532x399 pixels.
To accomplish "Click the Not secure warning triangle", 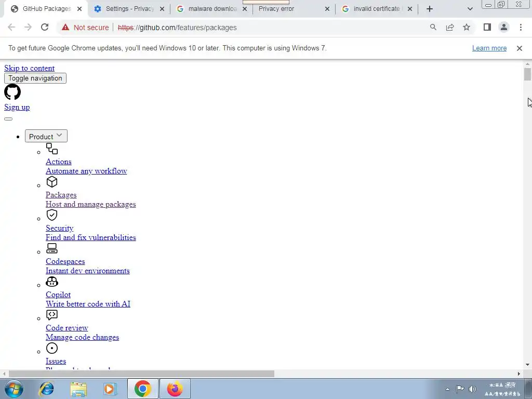I will tap(65, 28).
